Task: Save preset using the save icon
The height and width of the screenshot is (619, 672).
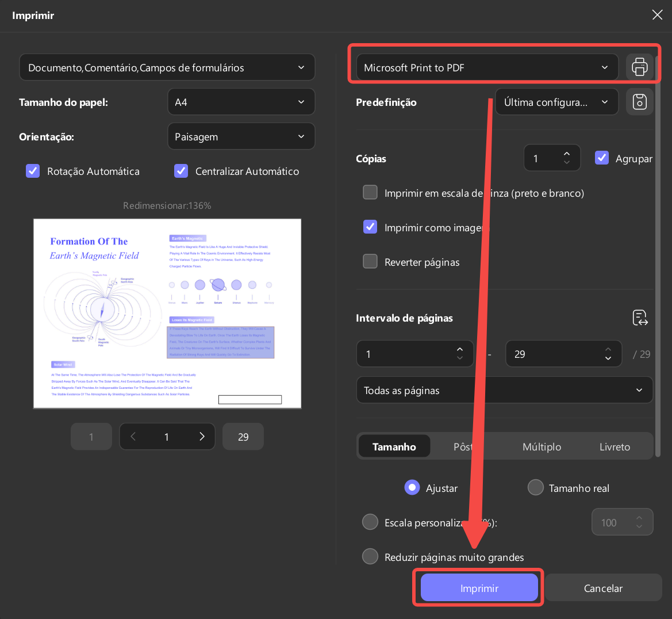Action: tap(639, 102)
